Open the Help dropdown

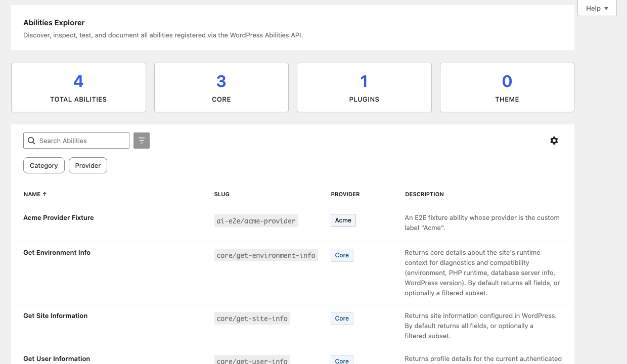pyautogui.click(x=597, y=8)
